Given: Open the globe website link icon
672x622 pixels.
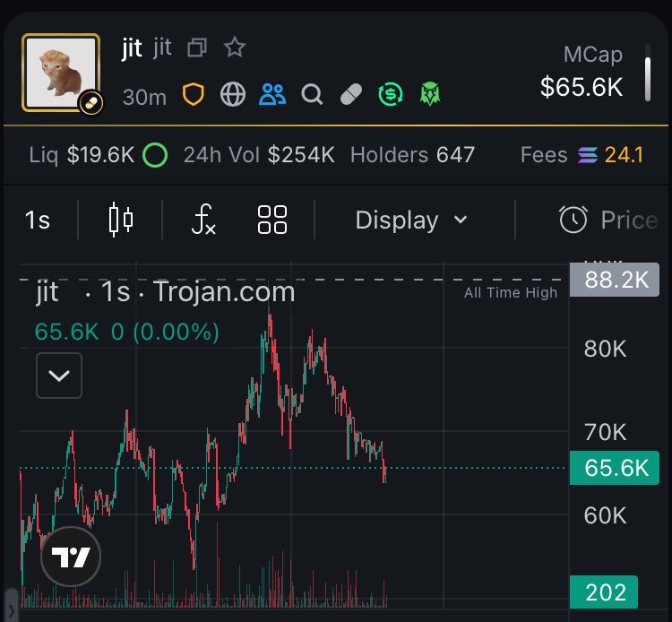Looking at the screenshot, I should (233, 94).
